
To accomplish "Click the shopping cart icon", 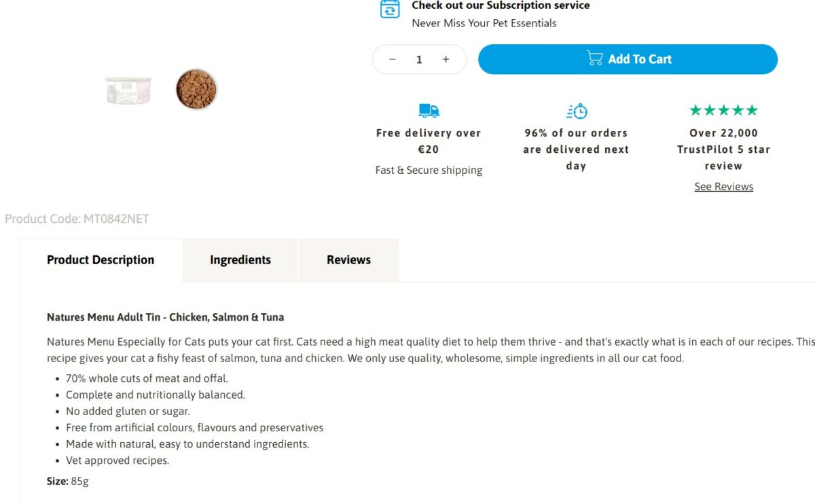I will coord(594,58).
